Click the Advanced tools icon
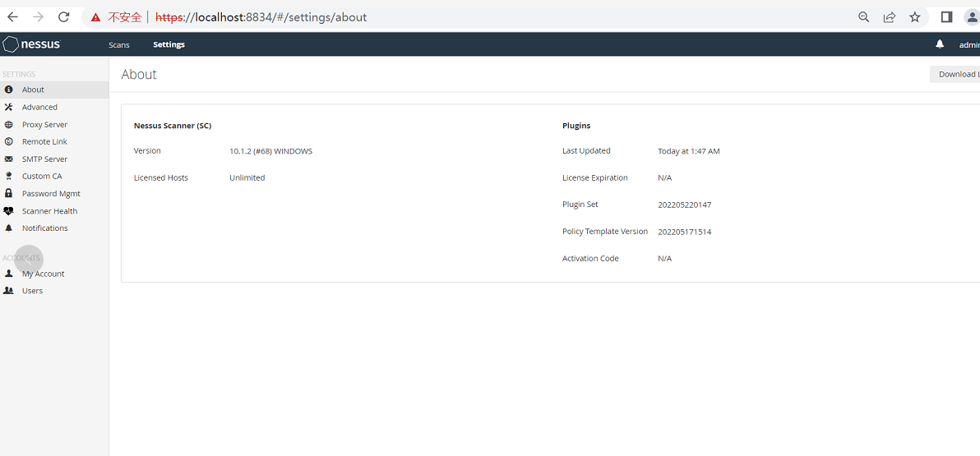Screen dimensions: 980x456 9,107
